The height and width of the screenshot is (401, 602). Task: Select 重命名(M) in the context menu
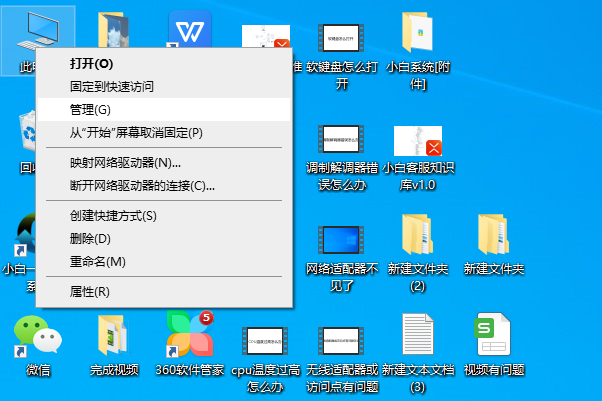(97, 261)
